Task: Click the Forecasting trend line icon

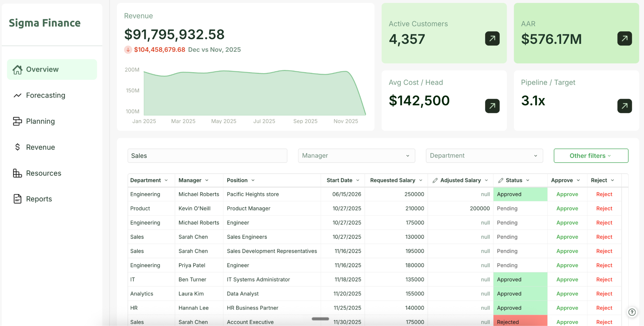Action: click(17, 95)
